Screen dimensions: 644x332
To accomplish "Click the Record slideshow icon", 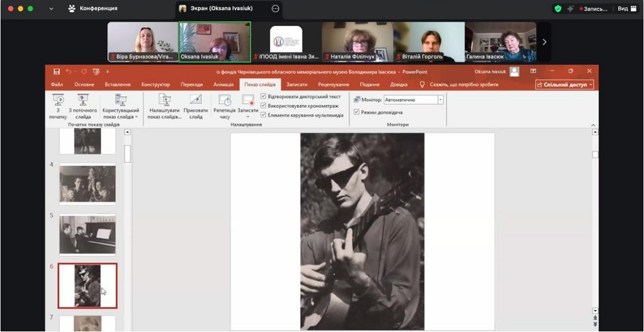I will point(248,101).
